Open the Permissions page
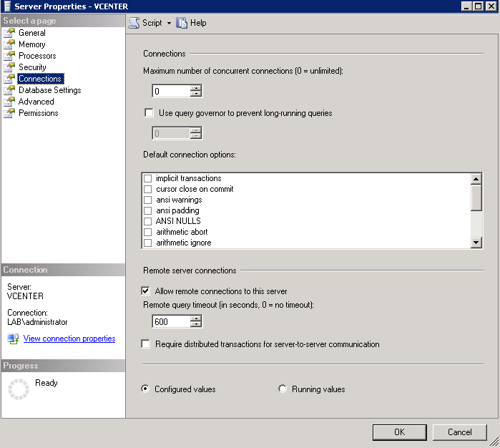The image size is (500, 448). pos(38,113)
